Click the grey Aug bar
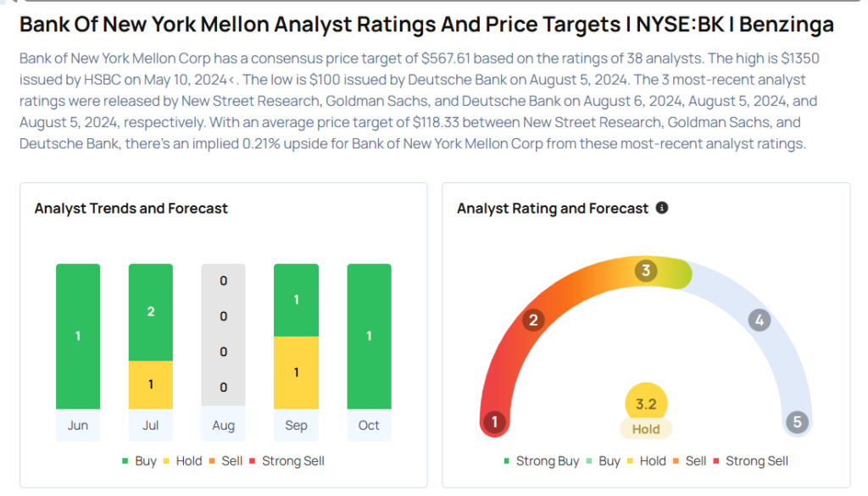 [223, 336]
